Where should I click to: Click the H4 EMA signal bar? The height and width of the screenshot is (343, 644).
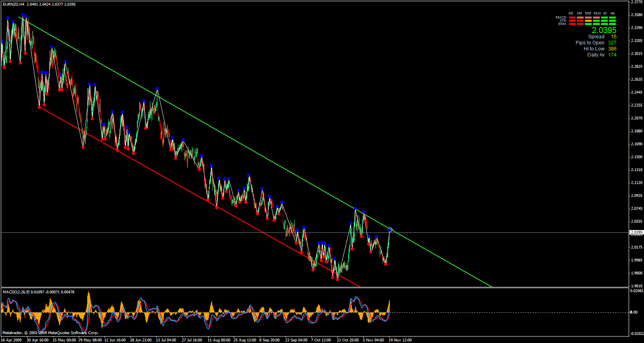point(612,24)
